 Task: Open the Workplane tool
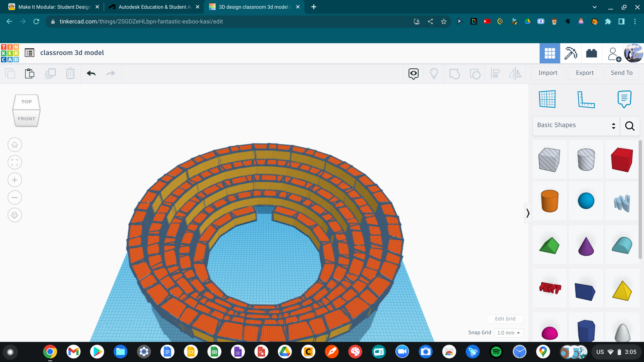[547, 99]
